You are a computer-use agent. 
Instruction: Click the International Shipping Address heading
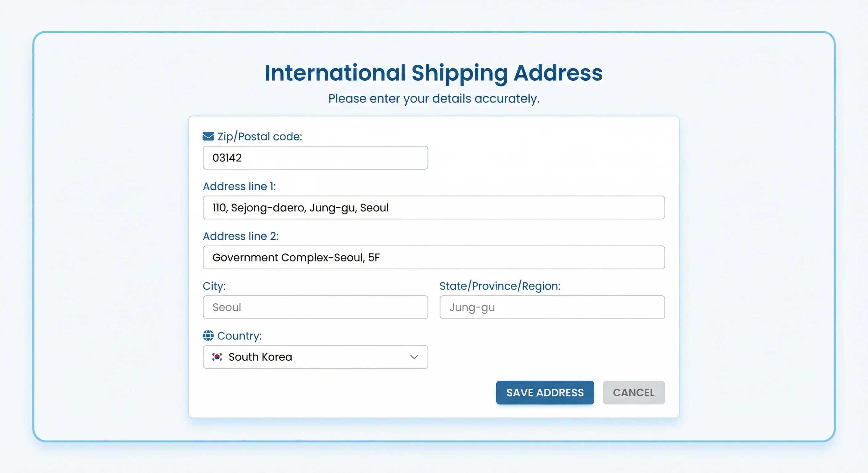click(x=434, y=73)
